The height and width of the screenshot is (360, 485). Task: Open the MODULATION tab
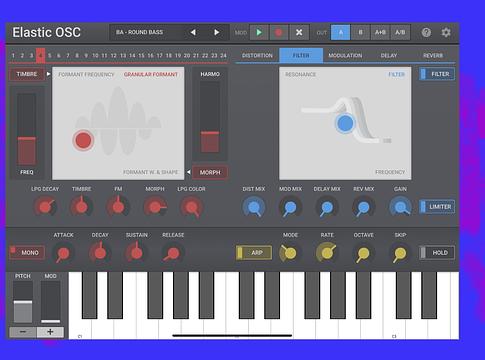pyautogui.click(x=345, y=55)
